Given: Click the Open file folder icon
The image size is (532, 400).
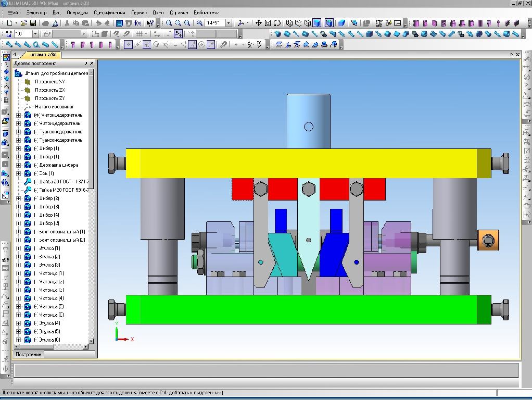Looking at the screenshot, I should pos(24,23).
